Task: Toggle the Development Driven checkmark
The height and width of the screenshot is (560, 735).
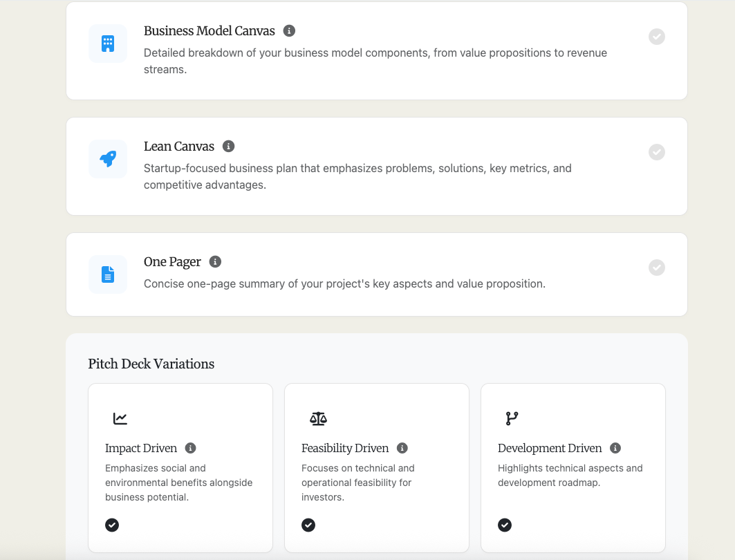Action: pyautogui.click(x=505, y=525)
